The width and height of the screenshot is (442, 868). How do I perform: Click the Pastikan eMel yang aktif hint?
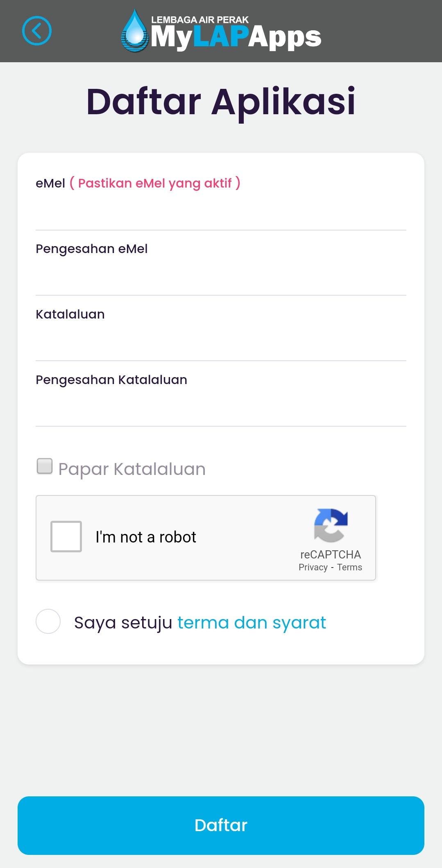pos(155,183)
